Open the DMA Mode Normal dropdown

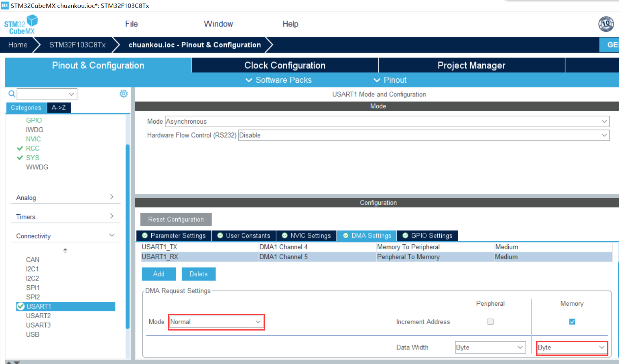pos(216,322)
